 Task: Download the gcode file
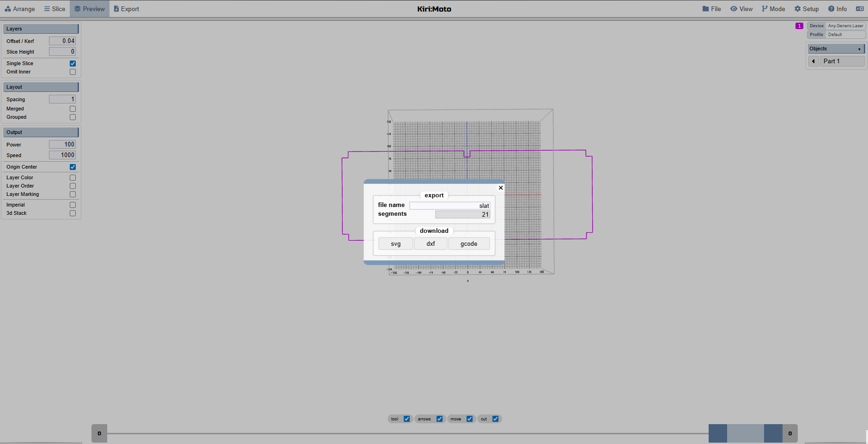click(468, 243)
